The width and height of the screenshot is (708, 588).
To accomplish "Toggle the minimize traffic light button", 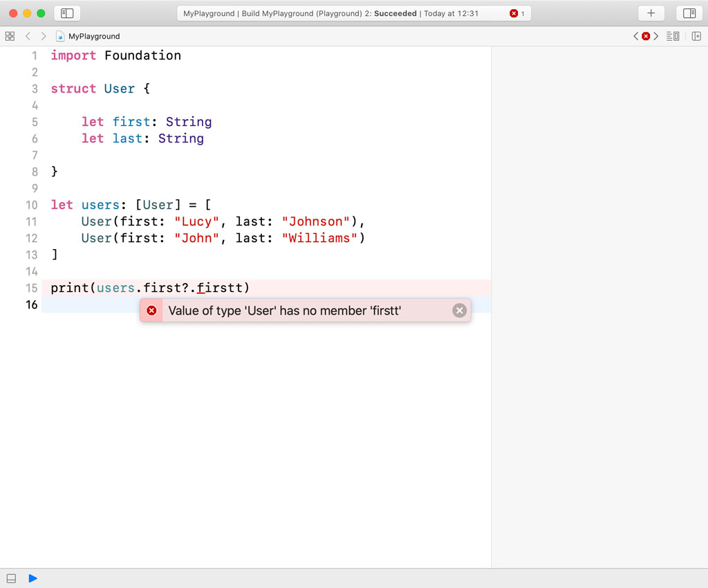I will [x=26, y=12].
